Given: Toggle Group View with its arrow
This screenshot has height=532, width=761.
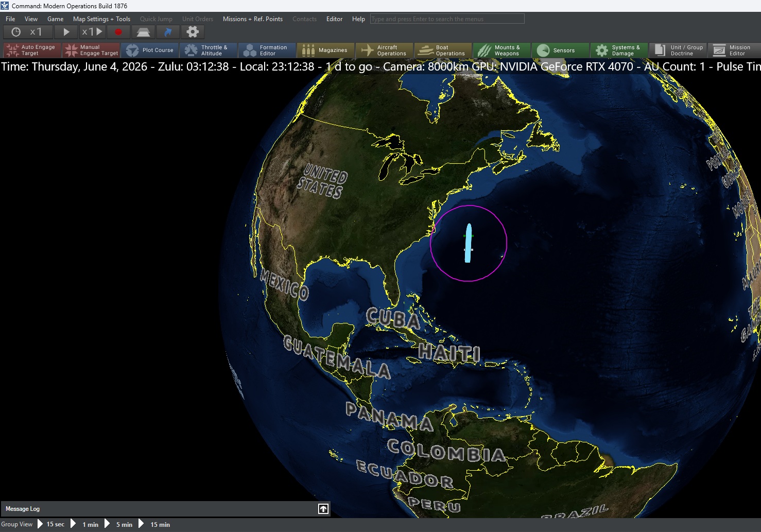Looking at the screenshot, I should [x=40, y=524].
